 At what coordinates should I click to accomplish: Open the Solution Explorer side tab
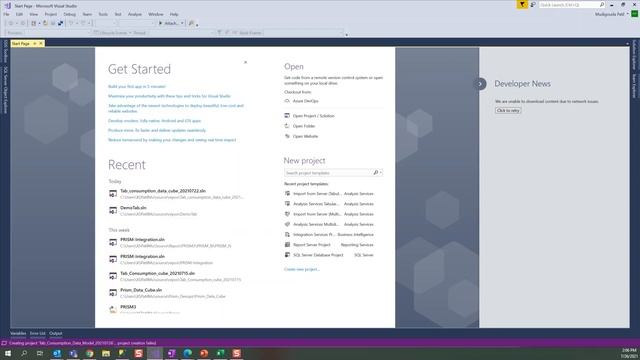pyautogui.click(x=634, y=55)
